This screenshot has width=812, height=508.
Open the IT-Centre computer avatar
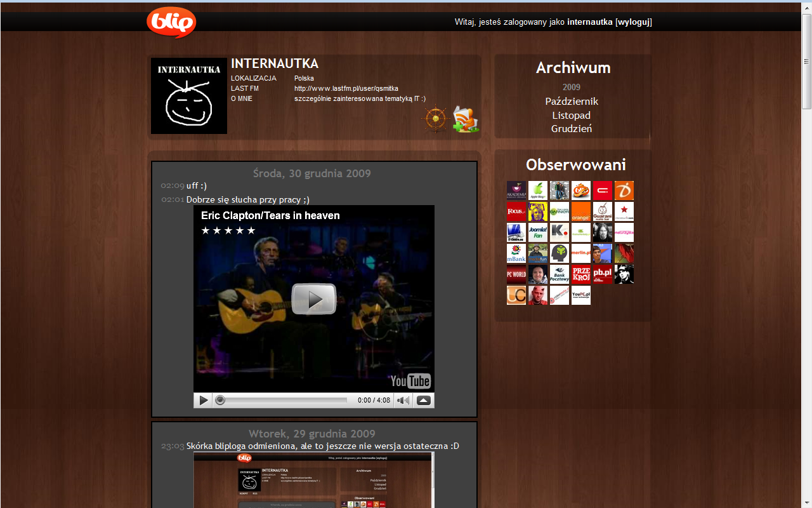tap(516, 232)
